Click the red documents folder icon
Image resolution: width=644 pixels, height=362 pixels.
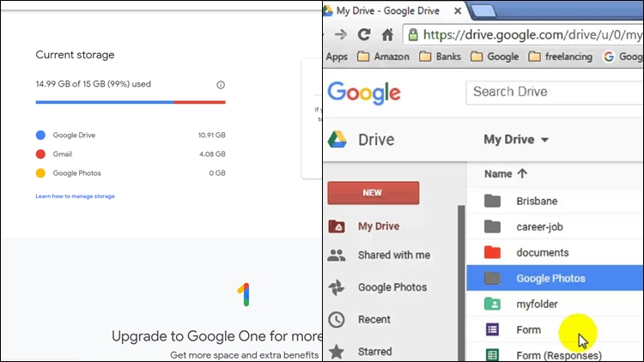492,252
